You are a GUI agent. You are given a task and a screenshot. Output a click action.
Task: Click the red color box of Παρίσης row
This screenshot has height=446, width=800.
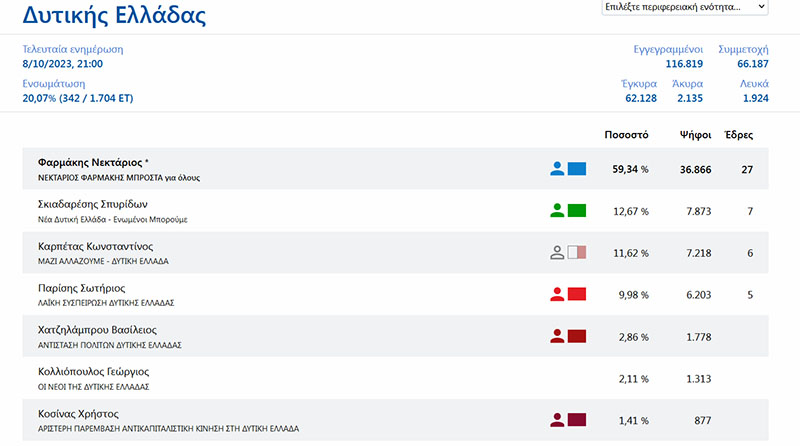[x=577, y=294]
